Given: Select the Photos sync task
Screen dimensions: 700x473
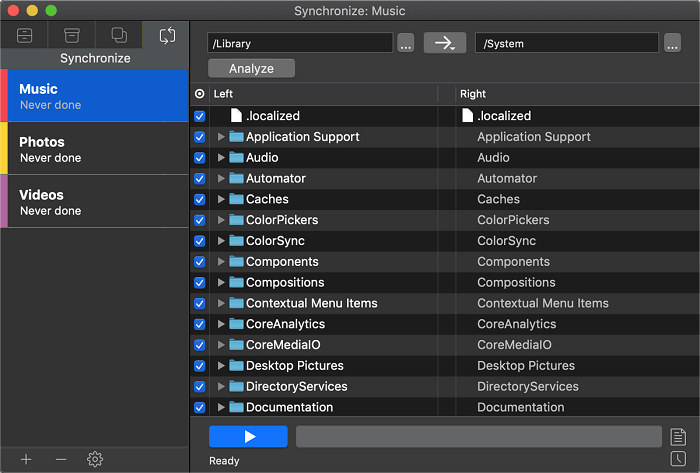Looking at the screenshot, I should pyautogui.click(x=94, y=149).
